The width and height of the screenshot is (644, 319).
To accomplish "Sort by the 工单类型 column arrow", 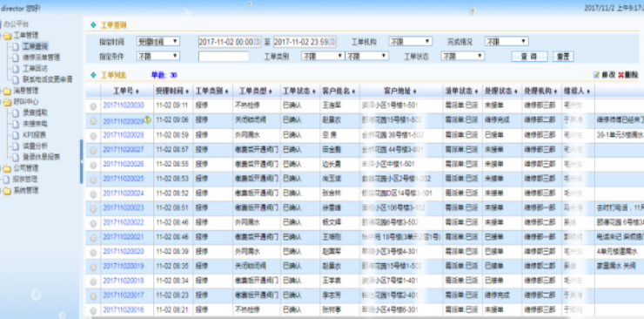I will (271, 92).
